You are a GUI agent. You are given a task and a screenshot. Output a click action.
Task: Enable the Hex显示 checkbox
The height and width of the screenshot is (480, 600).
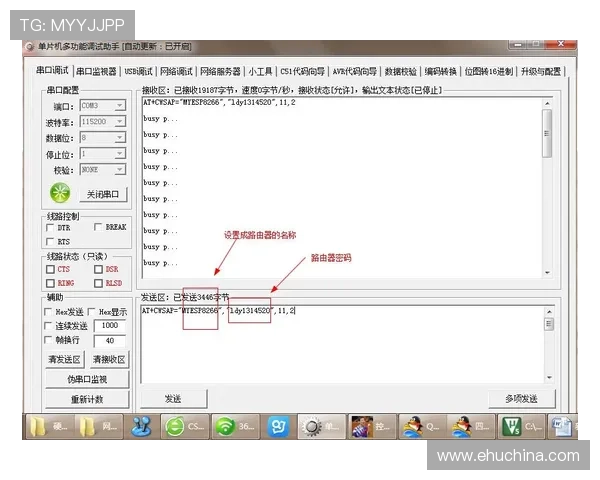[x=91, y=312]
